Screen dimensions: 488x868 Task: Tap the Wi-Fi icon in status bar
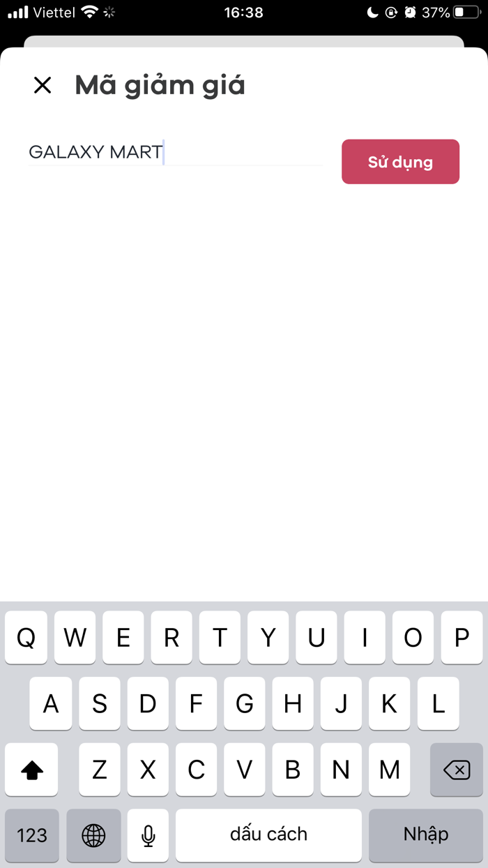click(89, 12)
